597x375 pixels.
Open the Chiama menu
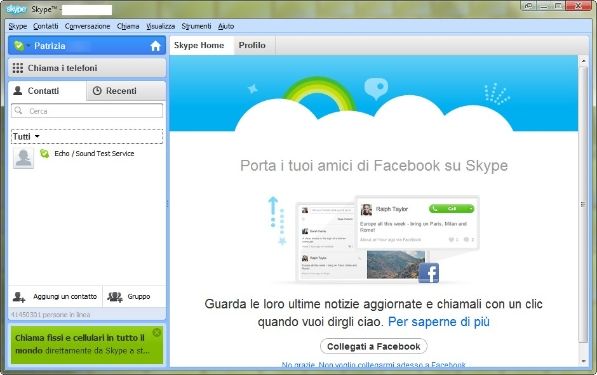pyautogui.click(x=128, y=26)
